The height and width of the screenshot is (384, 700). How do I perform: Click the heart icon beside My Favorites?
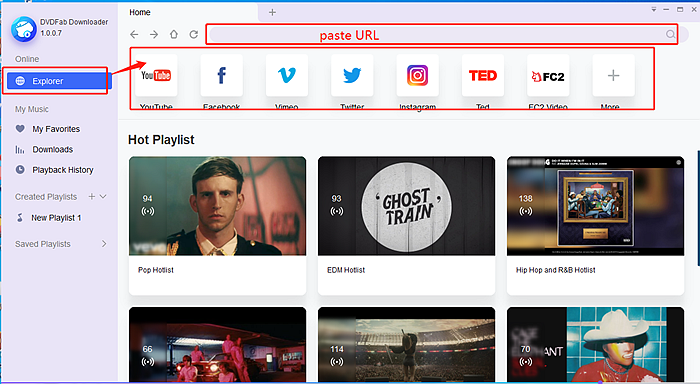point(20,129)
